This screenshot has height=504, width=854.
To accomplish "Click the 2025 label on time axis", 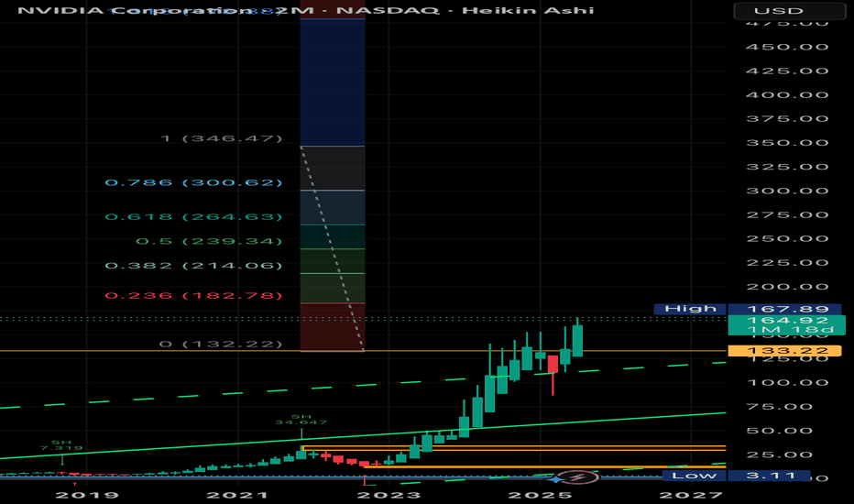I will (540, 495).
